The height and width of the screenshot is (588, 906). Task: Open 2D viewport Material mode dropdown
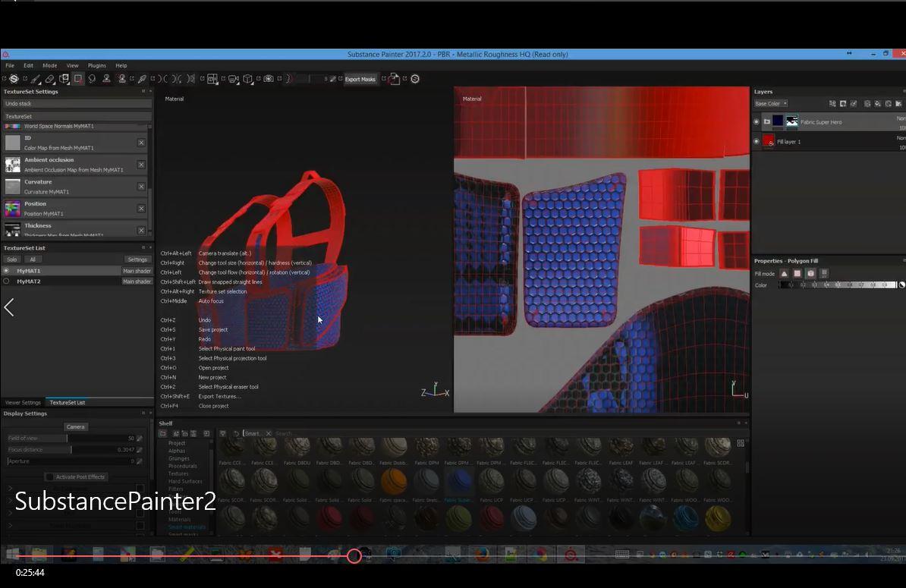click(472, 99)
